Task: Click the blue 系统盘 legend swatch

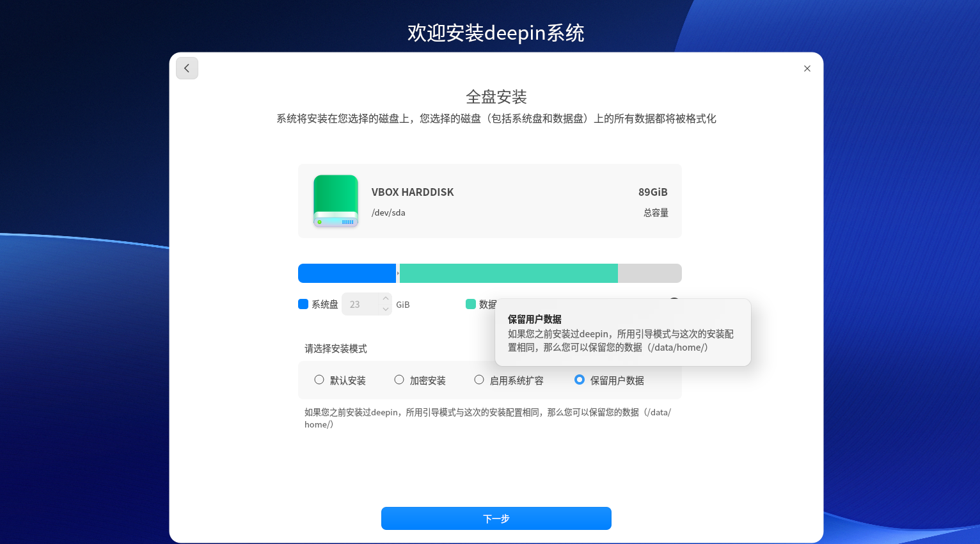Action: pyautogui.click(x=303, y=304)
